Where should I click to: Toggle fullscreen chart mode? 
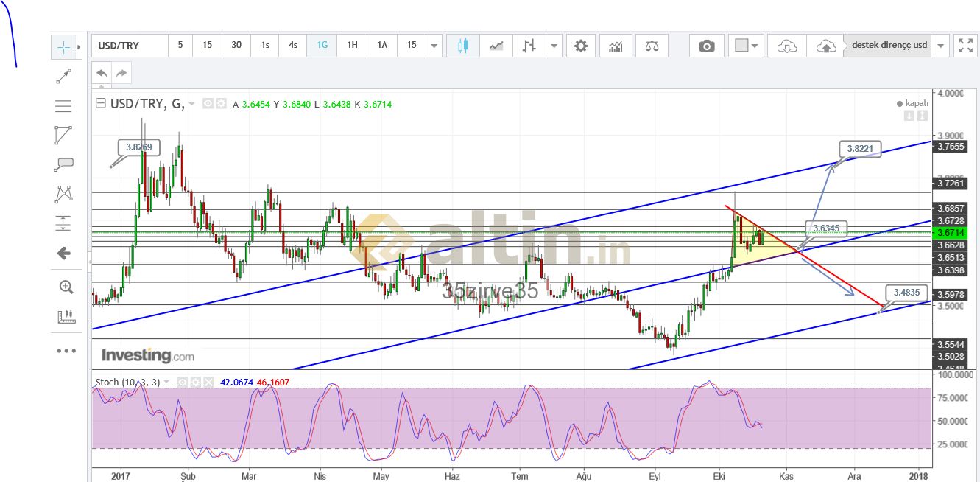[x=964, y=46]
